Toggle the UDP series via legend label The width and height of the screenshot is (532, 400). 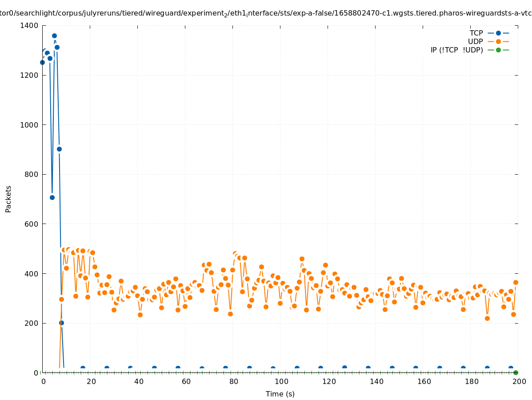[x=475, y=41]
